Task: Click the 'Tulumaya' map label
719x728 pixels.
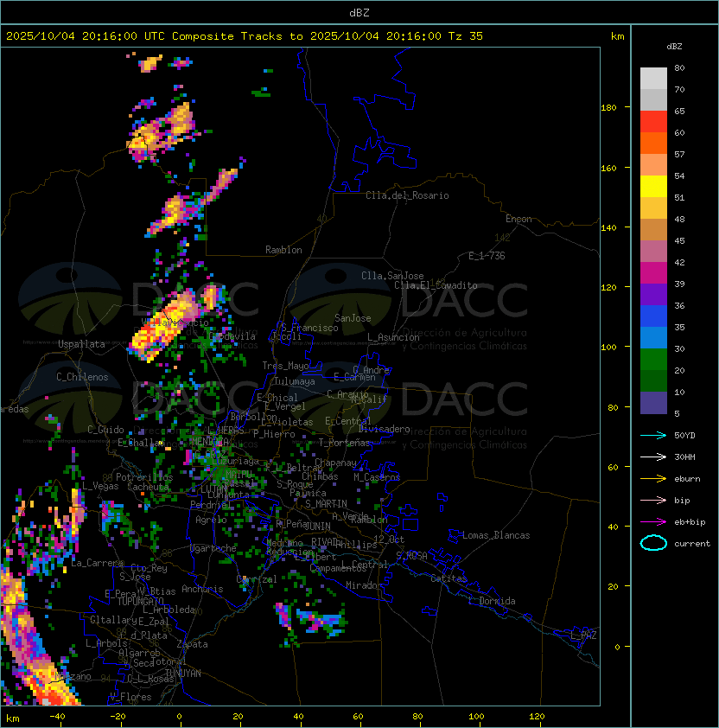Action: [295, 381]
